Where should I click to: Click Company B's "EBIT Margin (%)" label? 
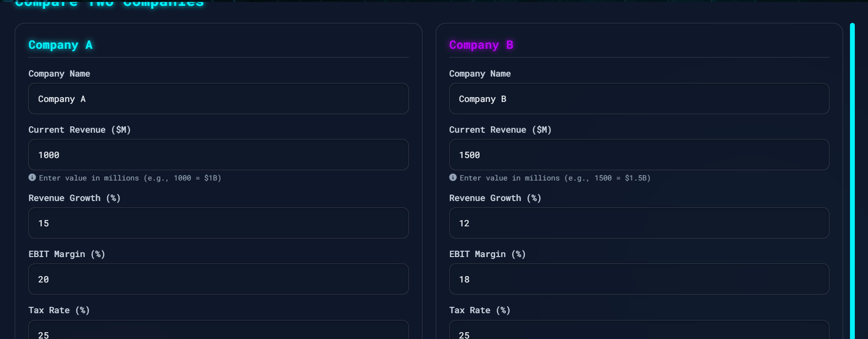(487, 254)
